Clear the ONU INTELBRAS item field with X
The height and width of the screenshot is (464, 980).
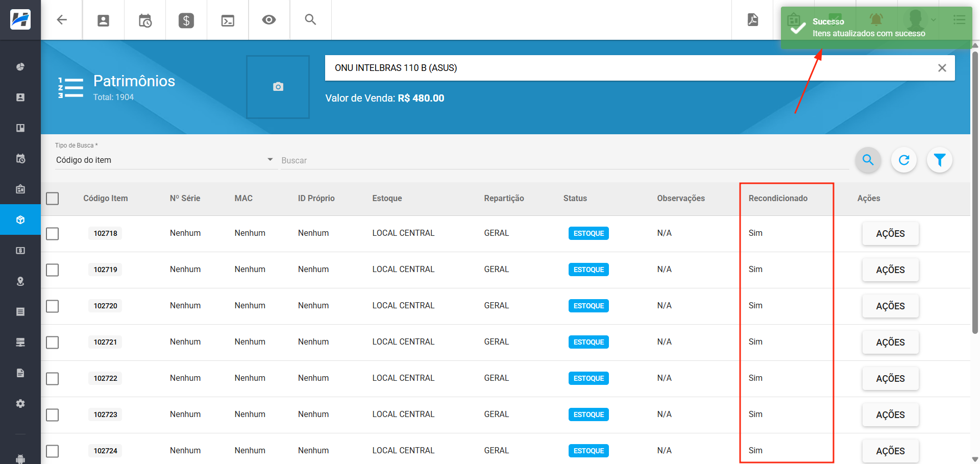[942, 68]
